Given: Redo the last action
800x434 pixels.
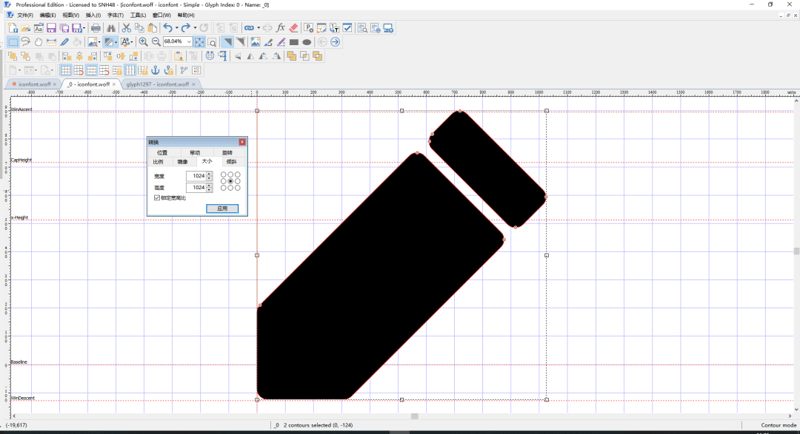Looking at the screenshot, I should pos(186,29).
